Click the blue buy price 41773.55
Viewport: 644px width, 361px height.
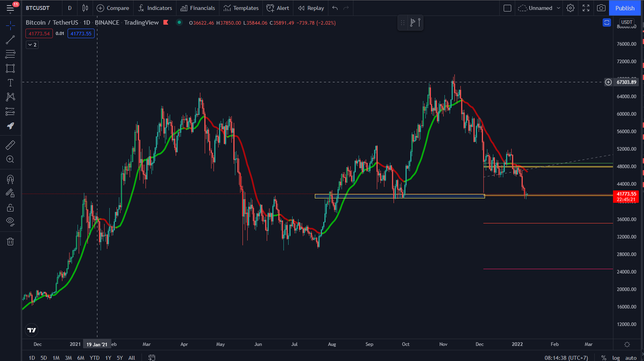click(x=81, y=33)
